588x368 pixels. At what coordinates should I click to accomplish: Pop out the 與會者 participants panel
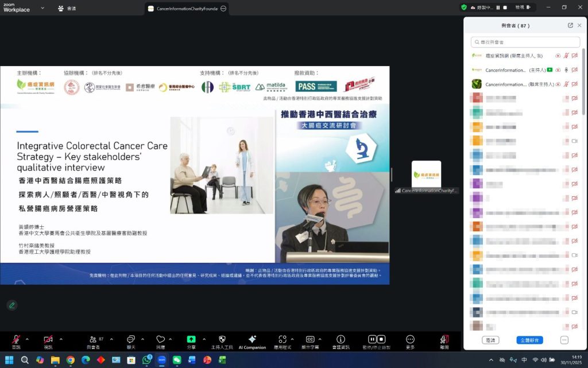570,25
